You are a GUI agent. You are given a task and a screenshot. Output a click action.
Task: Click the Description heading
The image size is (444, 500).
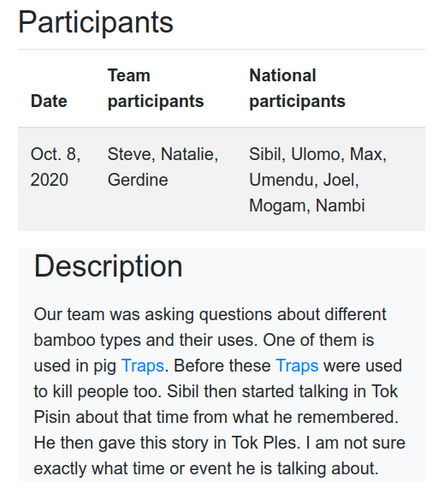(108, 266)
